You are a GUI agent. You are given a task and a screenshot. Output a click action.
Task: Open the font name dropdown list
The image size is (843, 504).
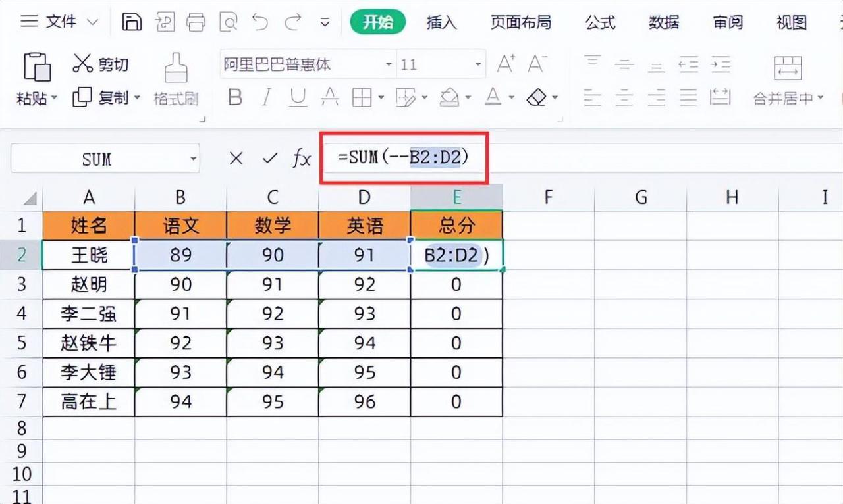tap(389, 64)
